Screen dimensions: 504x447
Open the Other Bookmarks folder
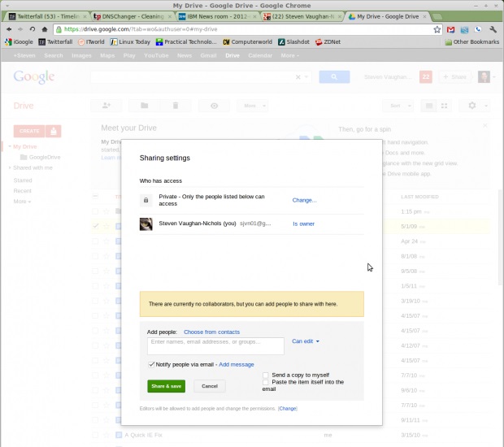[471, 41]
